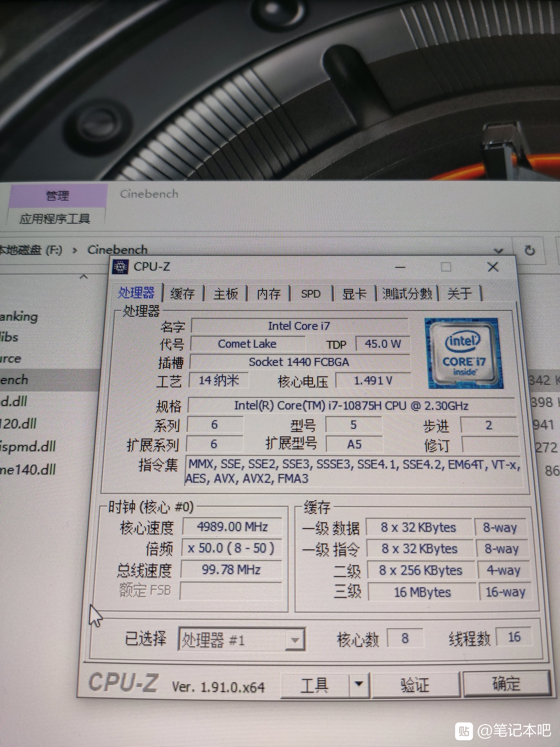The width and height of the screenshot is (560, 747).
Task: Click the 16-way associativity value
Action: [505, 592]
